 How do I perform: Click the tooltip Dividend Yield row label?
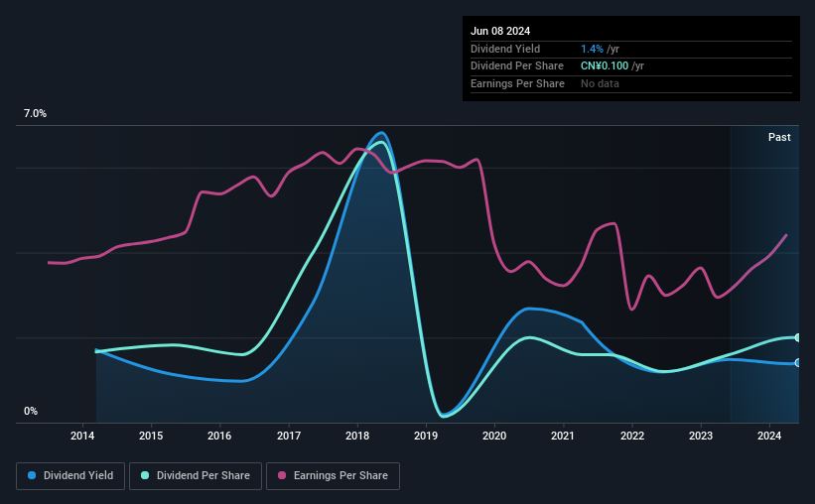[x=505, y=49]
